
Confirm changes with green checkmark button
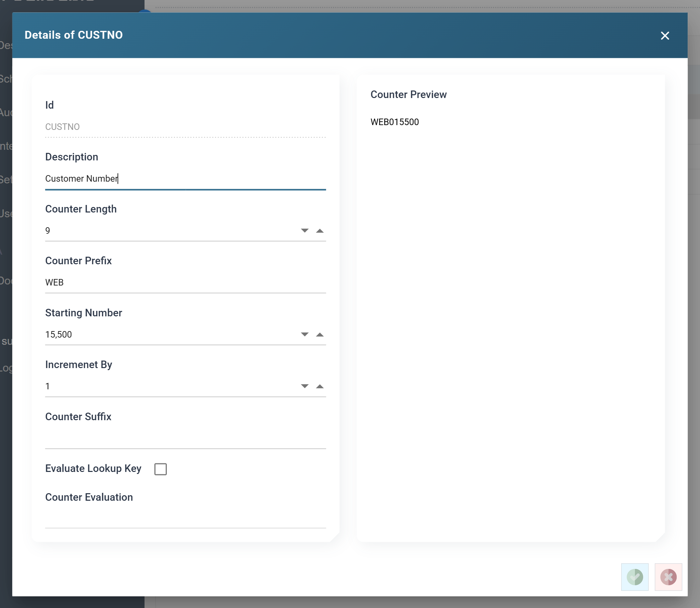[635, 577]
